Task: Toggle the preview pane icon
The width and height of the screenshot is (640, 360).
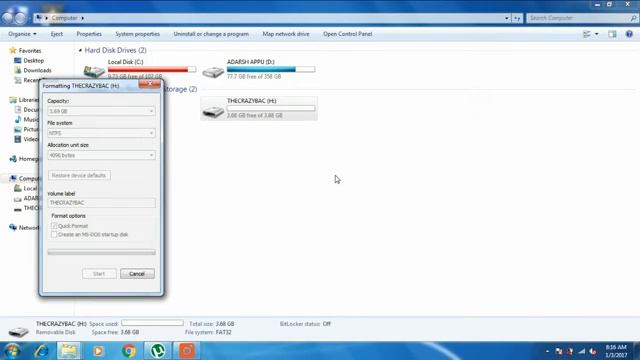Action: tap(612, 34)
